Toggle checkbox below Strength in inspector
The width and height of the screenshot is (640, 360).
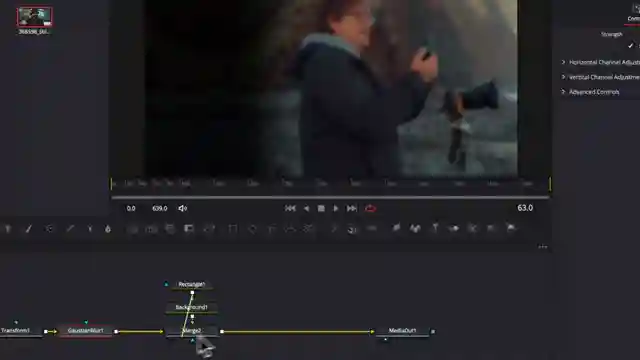point(631,45)
